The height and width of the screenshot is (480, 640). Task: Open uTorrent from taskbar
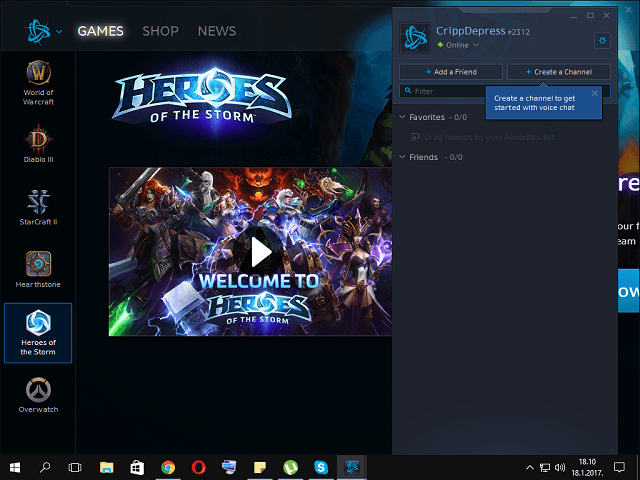coord(290,467)
